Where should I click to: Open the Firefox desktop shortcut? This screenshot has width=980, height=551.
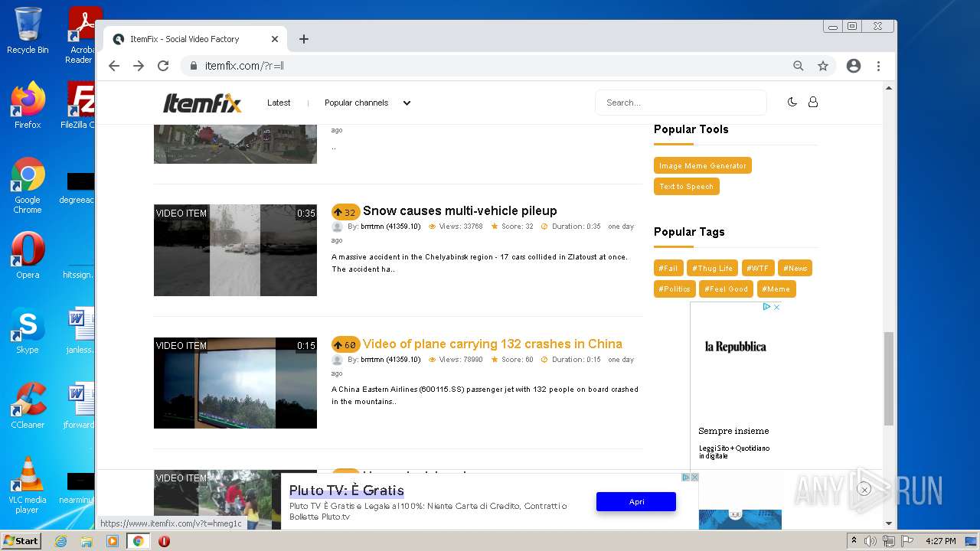pyautogui.click(x=28, y=105)
